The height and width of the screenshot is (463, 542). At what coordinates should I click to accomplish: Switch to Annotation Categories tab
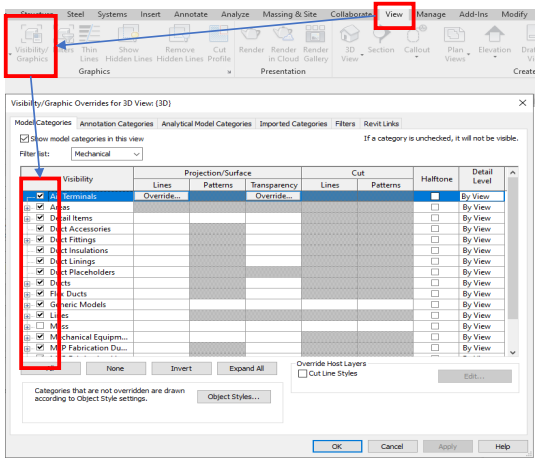[116, 123]
